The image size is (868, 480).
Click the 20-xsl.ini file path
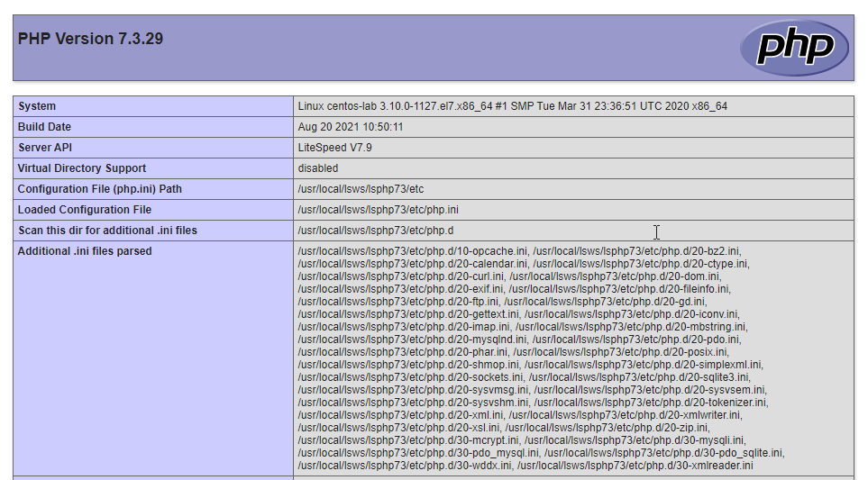click(x=398, y=428)
